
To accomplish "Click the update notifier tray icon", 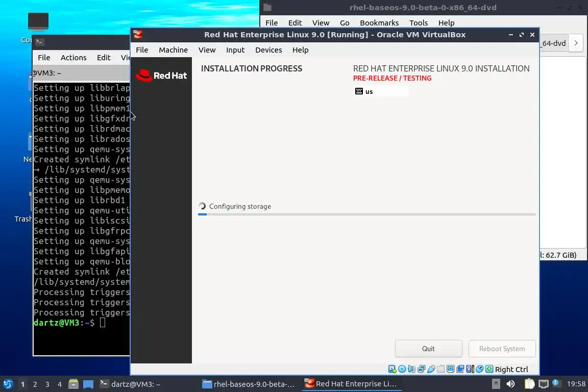I will tap(556, 383).
